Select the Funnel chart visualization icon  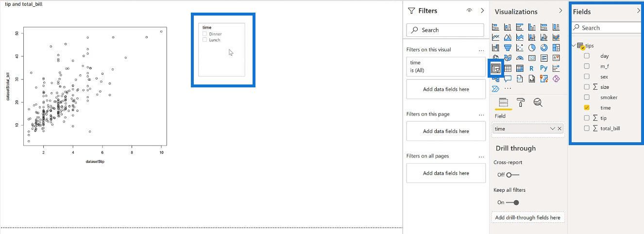pos(508,48)
